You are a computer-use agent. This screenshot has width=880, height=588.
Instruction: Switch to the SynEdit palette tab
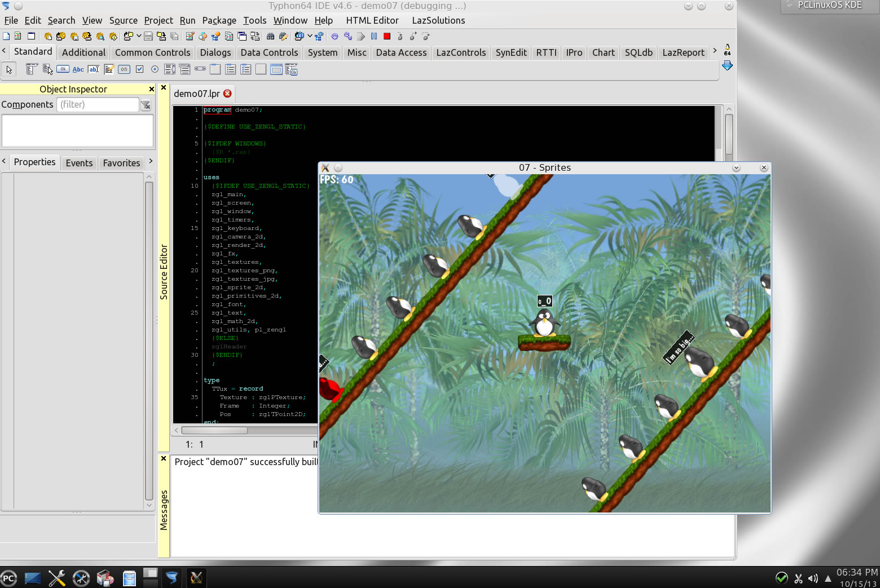511,52
